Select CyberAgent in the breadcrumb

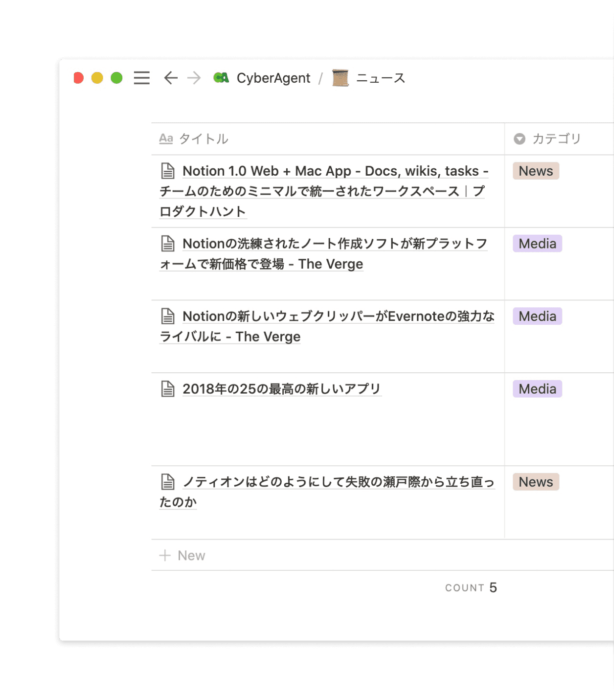coord(274,78)
